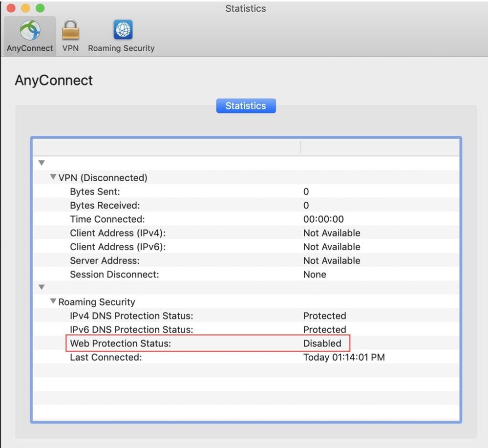The image size is (488, 448).
Task: Select the Session Disconnect row label
Action: pos(114,274)
